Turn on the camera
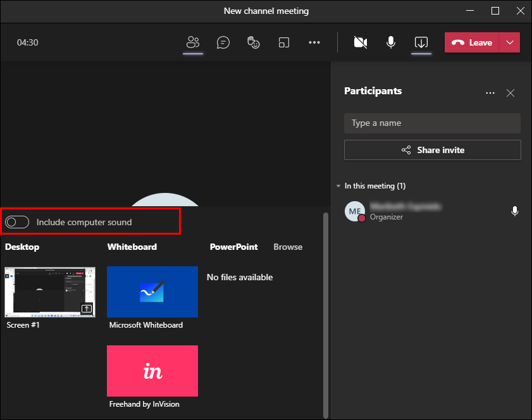The height and width of the screenshot is (420, 532). pyautogui.click(x=361, y=42)
